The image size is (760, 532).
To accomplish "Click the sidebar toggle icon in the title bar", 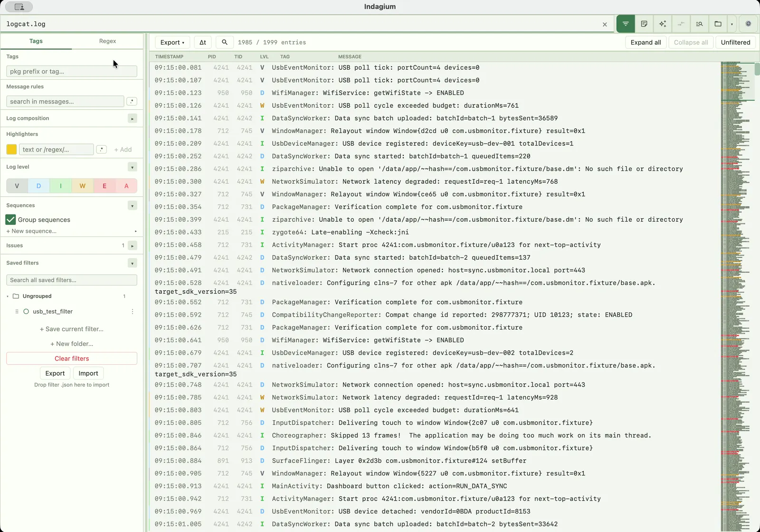I will coord(19,7).
